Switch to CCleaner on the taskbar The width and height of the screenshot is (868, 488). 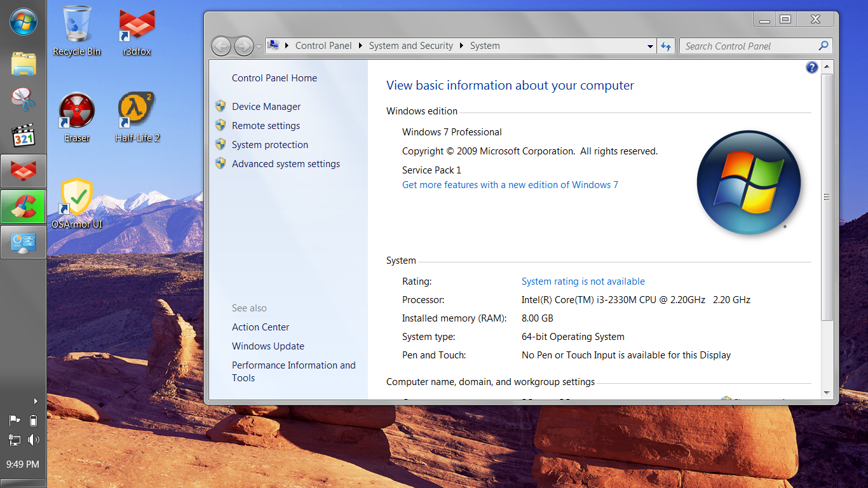tap(24, 207)
